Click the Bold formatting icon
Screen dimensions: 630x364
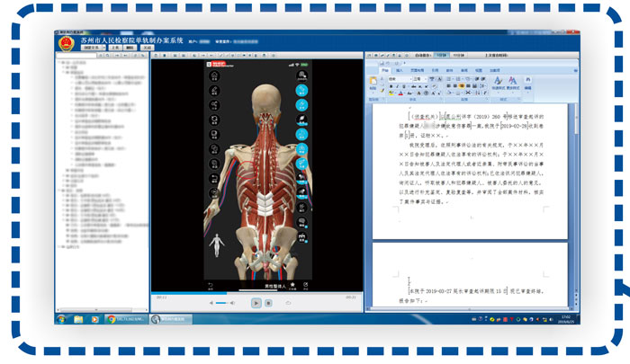tap(391, 87)
